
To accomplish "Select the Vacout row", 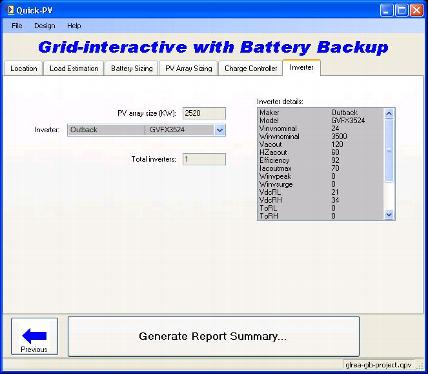I will [320, 144].
